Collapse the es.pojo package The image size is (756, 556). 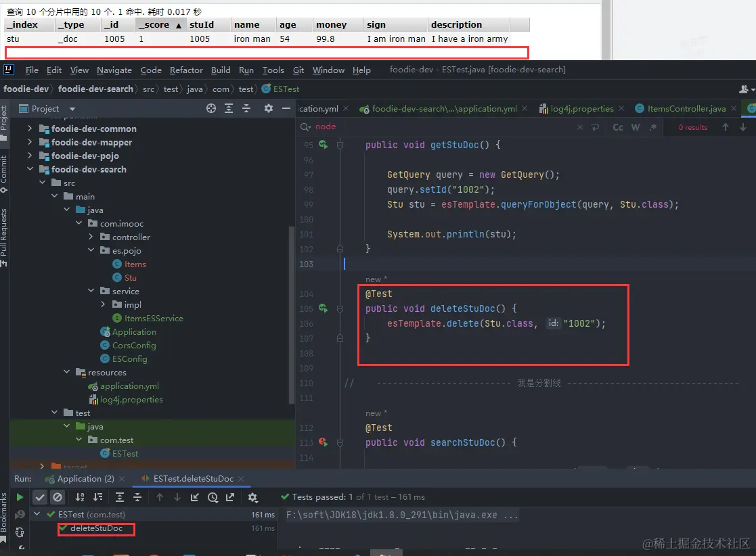(91, 250)
